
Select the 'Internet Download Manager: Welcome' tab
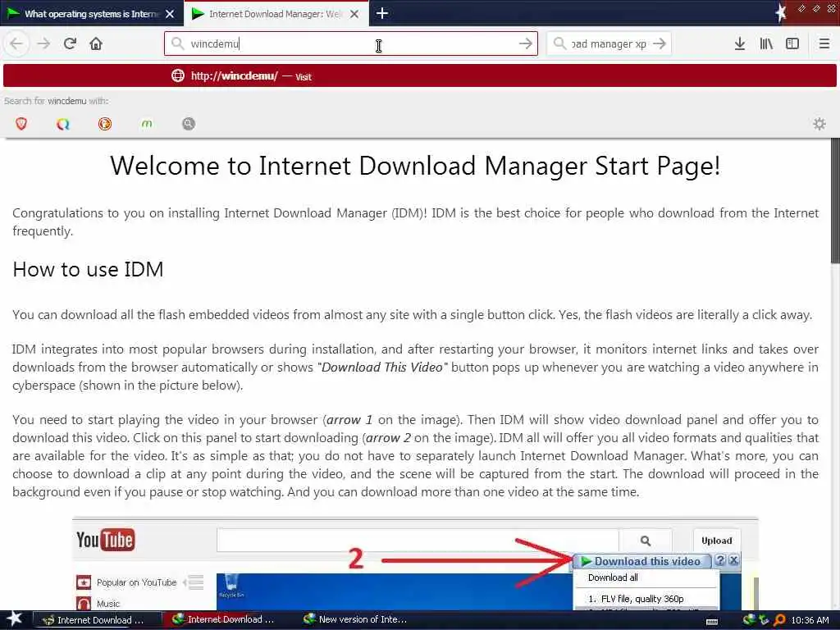tap(276, 14)
